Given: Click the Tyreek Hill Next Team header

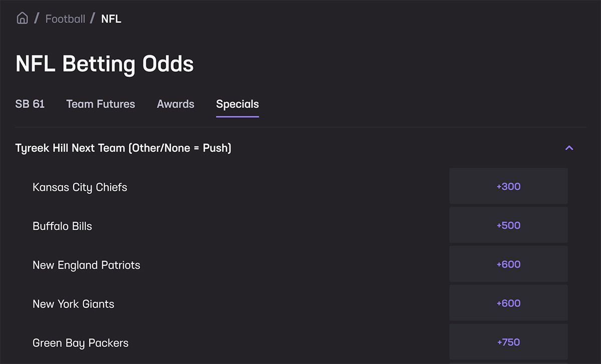Looking at the screenshot, I should pyautogui.click(x=123, y=148).
